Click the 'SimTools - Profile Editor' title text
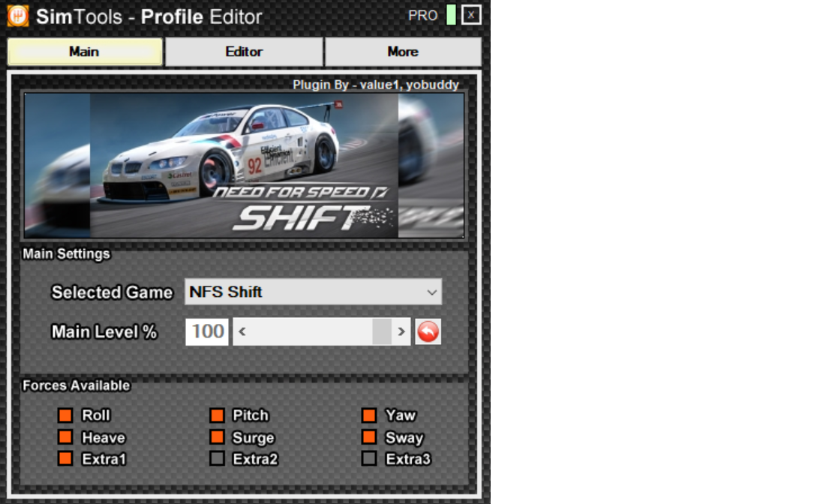The width and height of the screenshot is (838, 504). pos(149,16)
